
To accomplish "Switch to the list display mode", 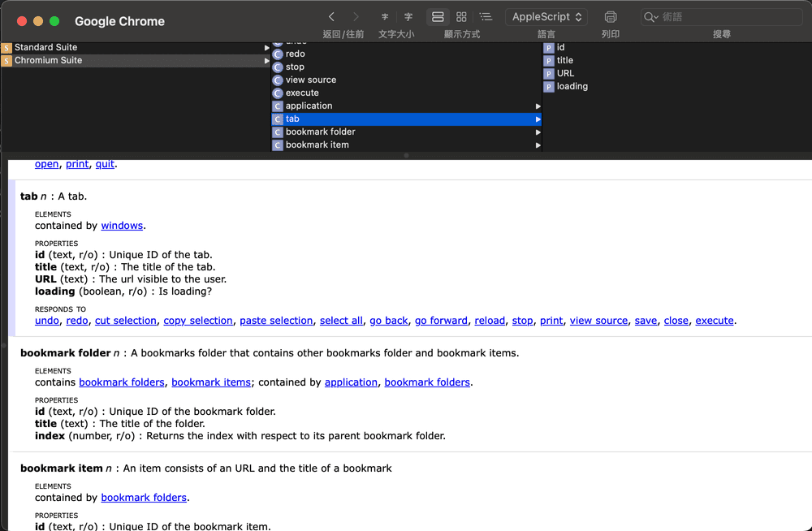I will [486, 16].
